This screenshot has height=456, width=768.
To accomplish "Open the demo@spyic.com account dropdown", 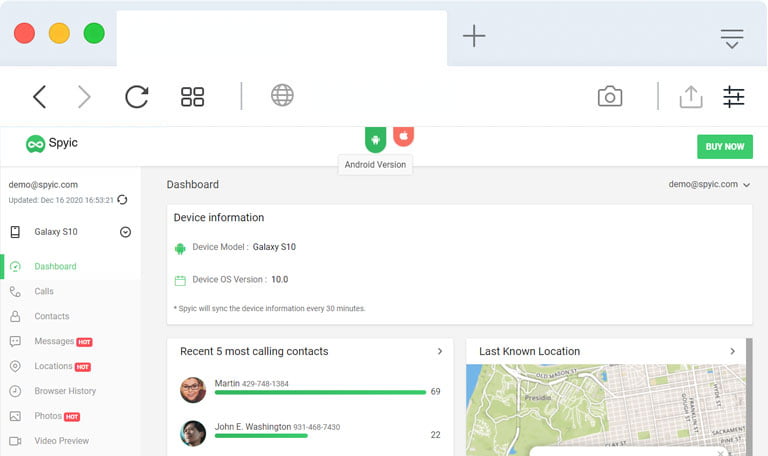I will pos(709,184).
